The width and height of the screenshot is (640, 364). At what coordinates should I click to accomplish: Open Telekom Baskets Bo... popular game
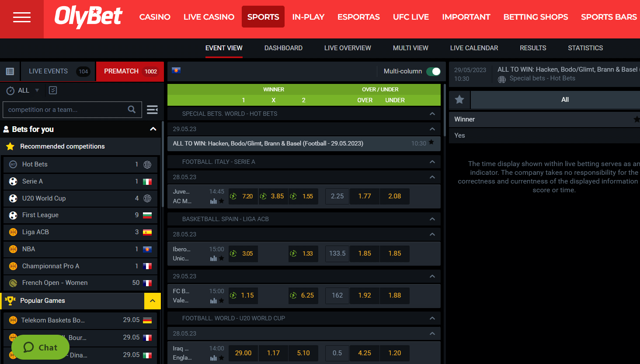coord(80,320)
